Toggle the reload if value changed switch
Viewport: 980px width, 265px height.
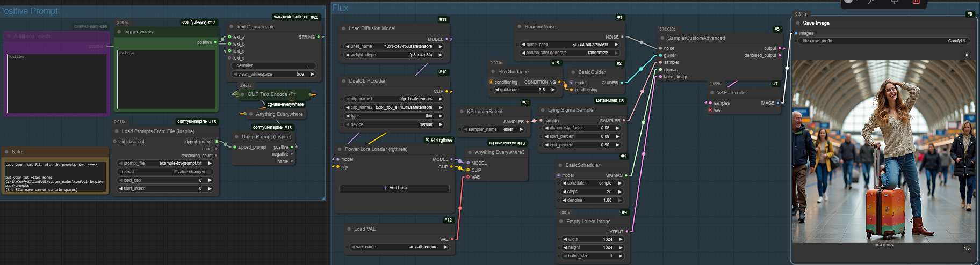pyautogui.click(x=165, y=172)
